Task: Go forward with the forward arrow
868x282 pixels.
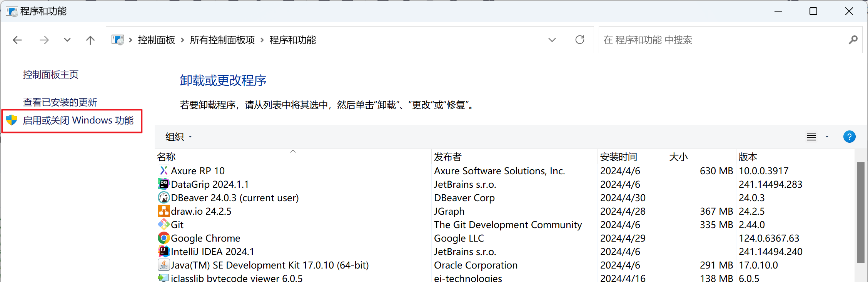Action: [x=44, y=40]
